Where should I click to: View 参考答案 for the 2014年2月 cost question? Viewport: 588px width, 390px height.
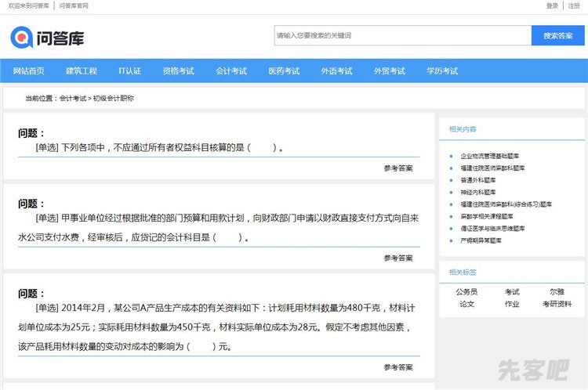tap(398, 367)
